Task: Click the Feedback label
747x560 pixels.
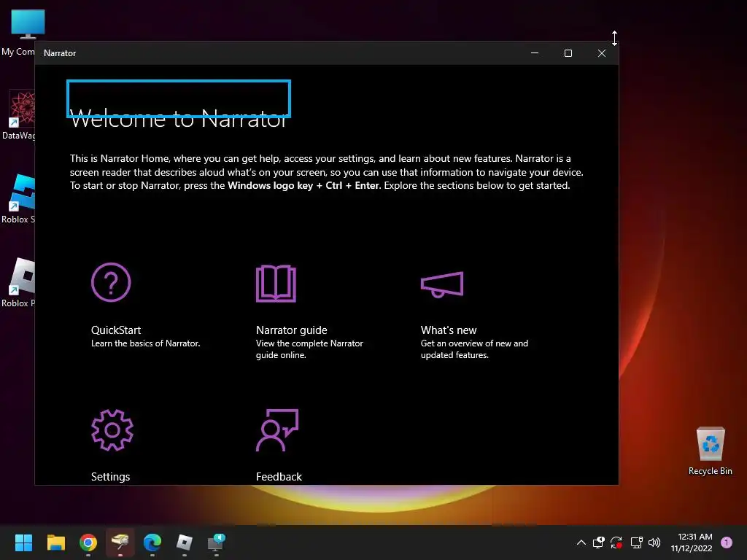Action: (x=279, y=477)
